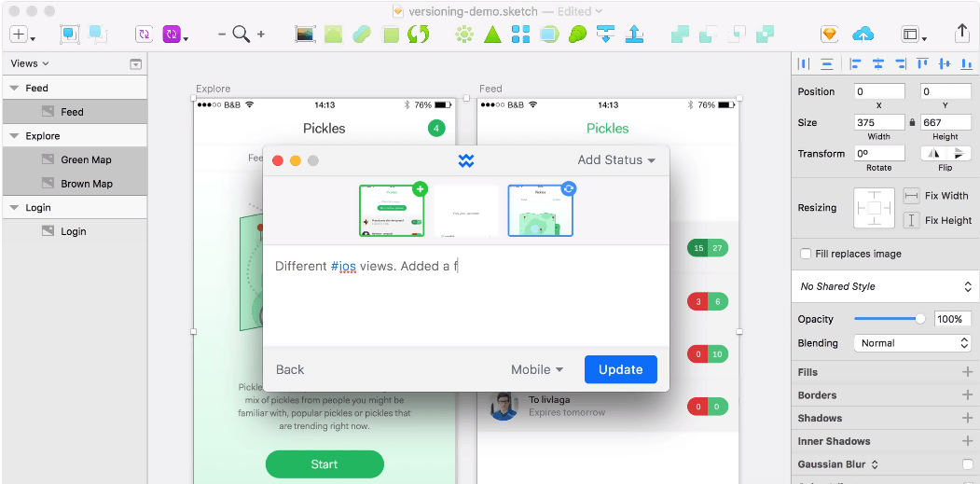Select the green-bordered thumbnail with plus badge
The width and height of the screenshot is (980, 484).
pyautogui.click(x=392, y=210)
